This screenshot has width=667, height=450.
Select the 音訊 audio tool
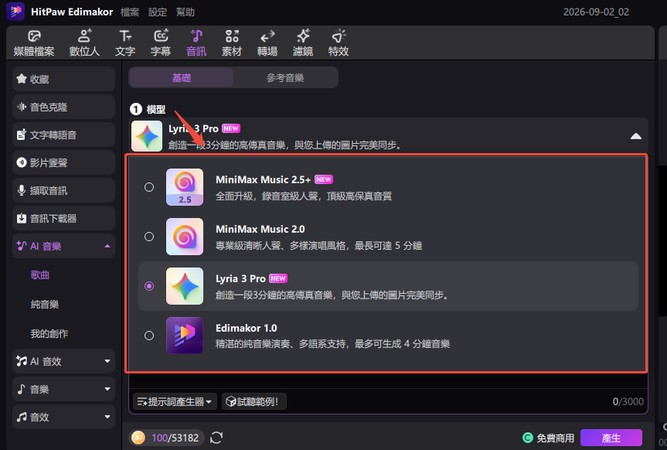point(196,43)
